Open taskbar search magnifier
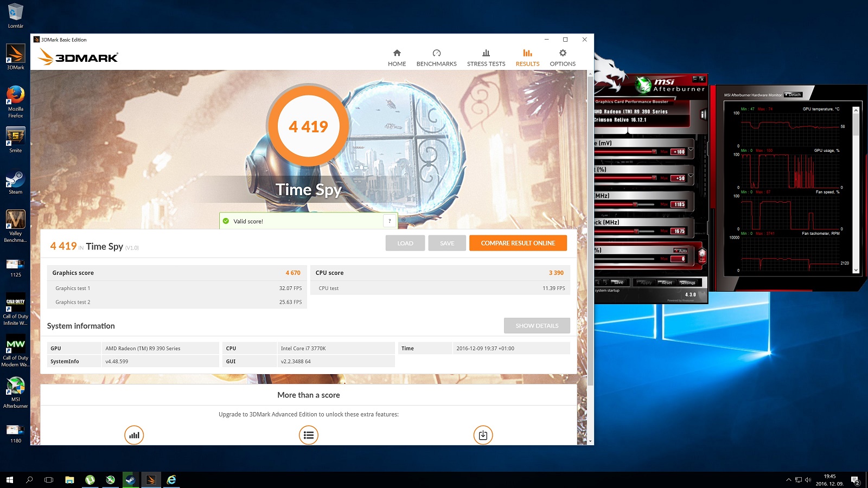Screen dimensions: 868x488 tap(29, 480)
